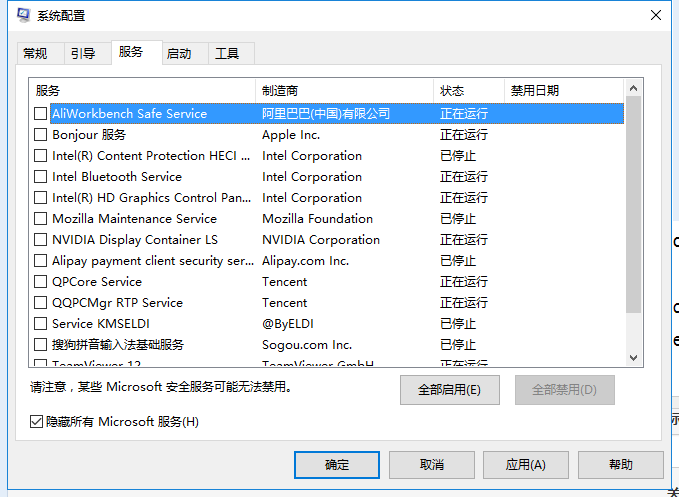The height and width of the screenshot is (497, 679).
Task: Select the QPCore Service name
Action: [97, 281]
